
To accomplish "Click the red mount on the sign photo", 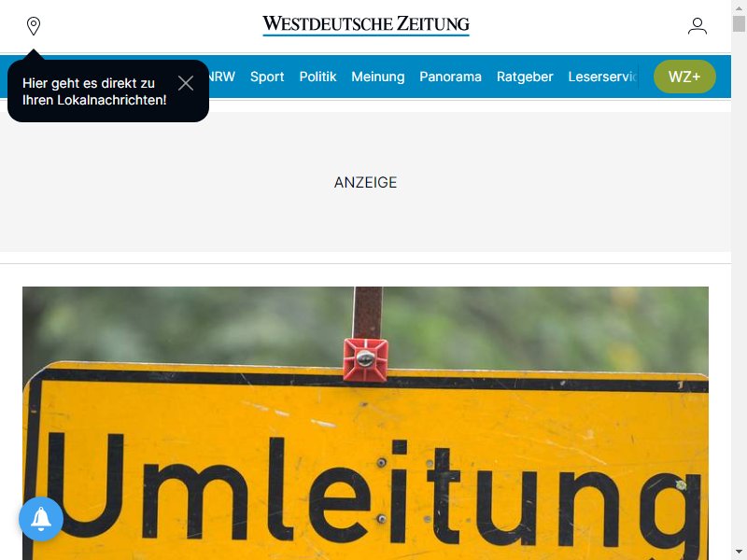I will [365, 359].
